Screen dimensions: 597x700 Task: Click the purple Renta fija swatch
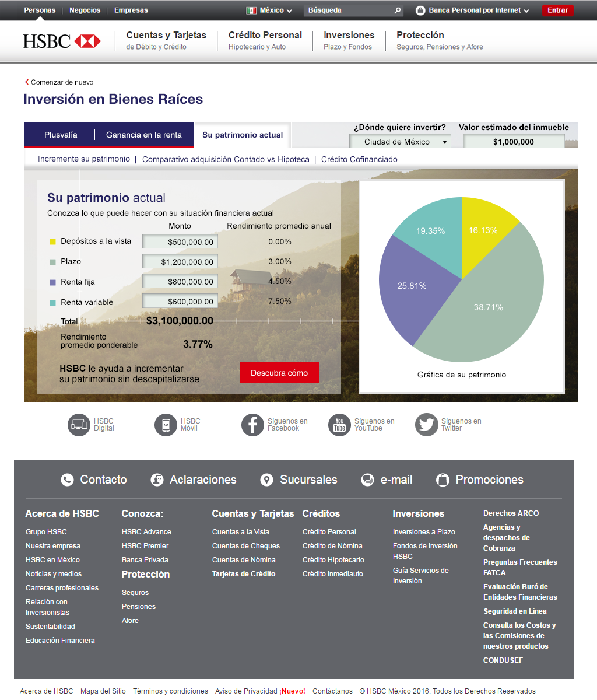tap(52, 282)
